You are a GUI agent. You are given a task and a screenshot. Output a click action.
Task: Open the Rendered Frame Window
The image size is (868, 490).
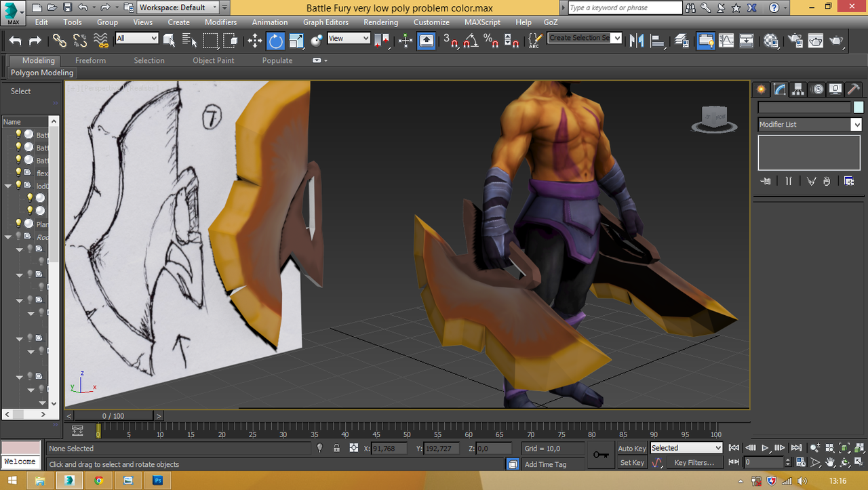point(816,41)
